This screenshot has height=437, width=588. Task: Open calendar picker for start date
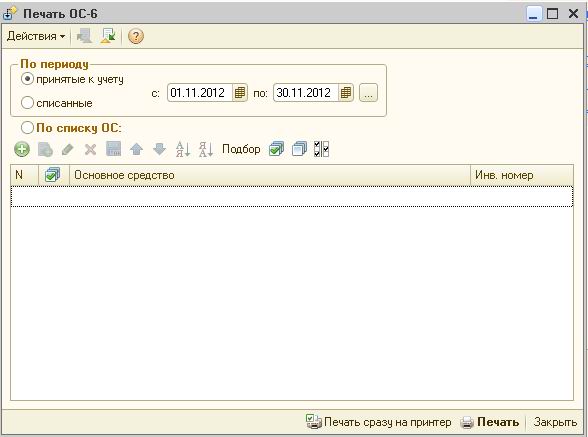pyautogui.click(x=239, y=93)
